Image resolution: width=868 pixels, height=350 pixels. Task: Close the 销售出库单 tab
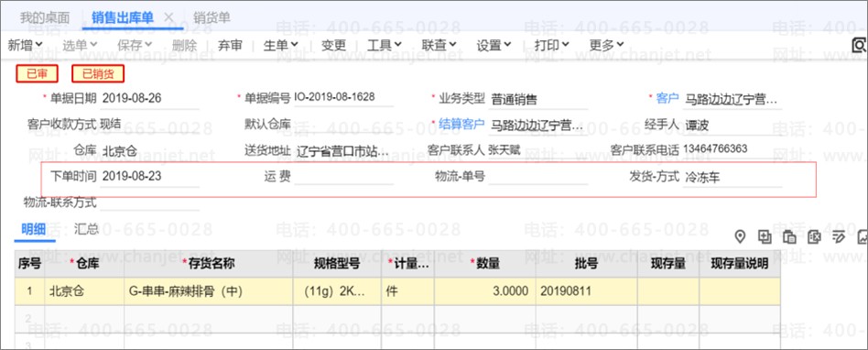click(x=169, y=17)
